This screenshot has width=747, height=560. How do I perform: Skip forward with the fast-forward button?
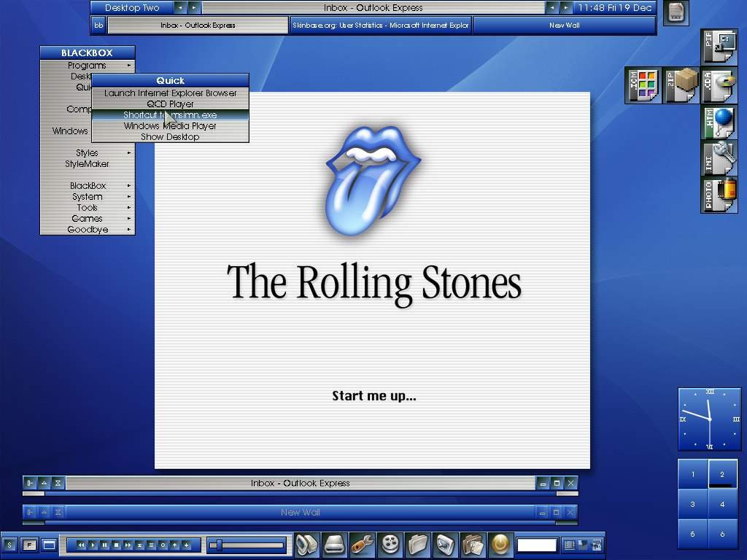128,545
